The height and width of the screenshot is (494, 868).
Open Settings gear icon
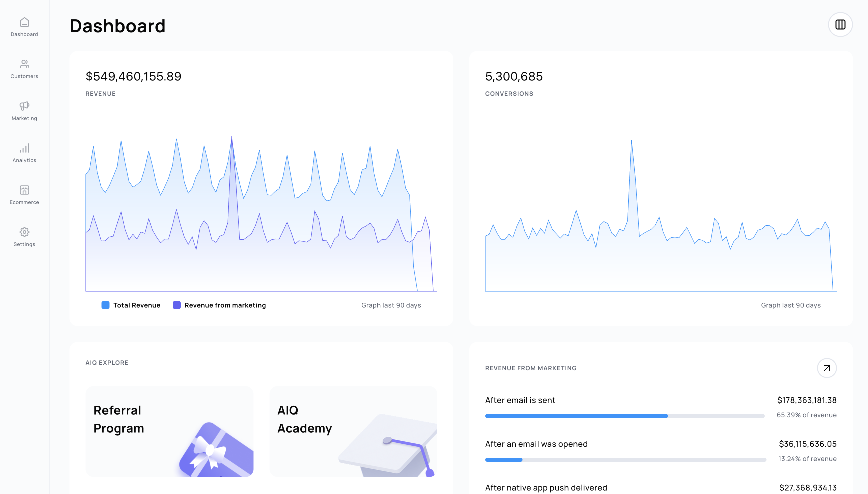point(24,232)
